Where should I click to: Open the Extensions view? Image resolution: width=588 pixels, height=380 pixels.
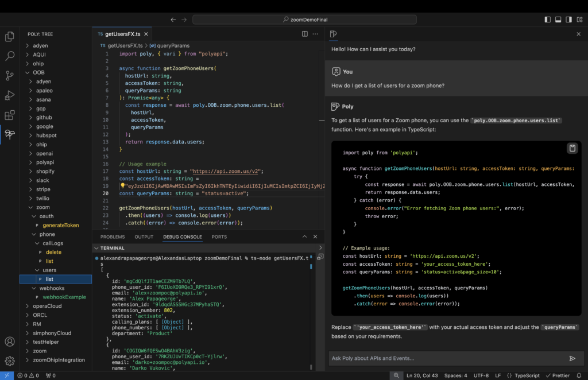pos(9,116)
